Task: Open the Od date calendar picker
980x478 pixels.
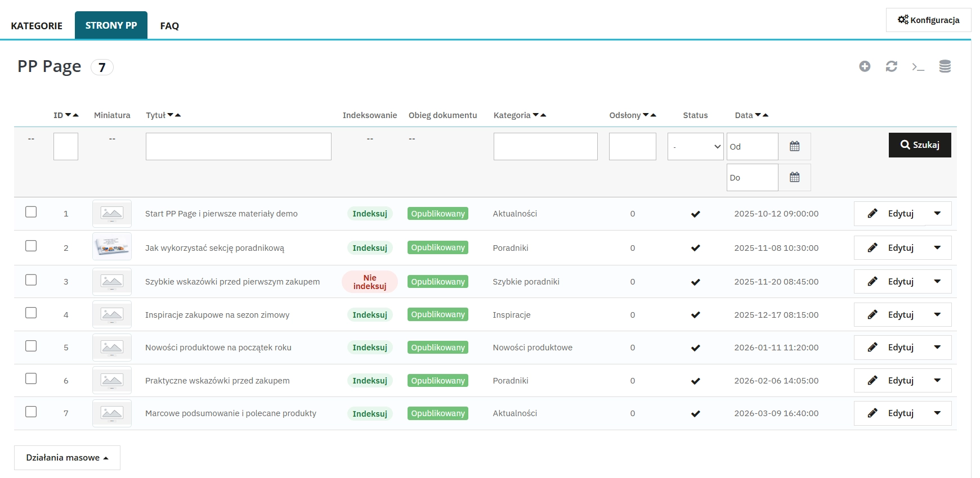Action: (795, 146)
